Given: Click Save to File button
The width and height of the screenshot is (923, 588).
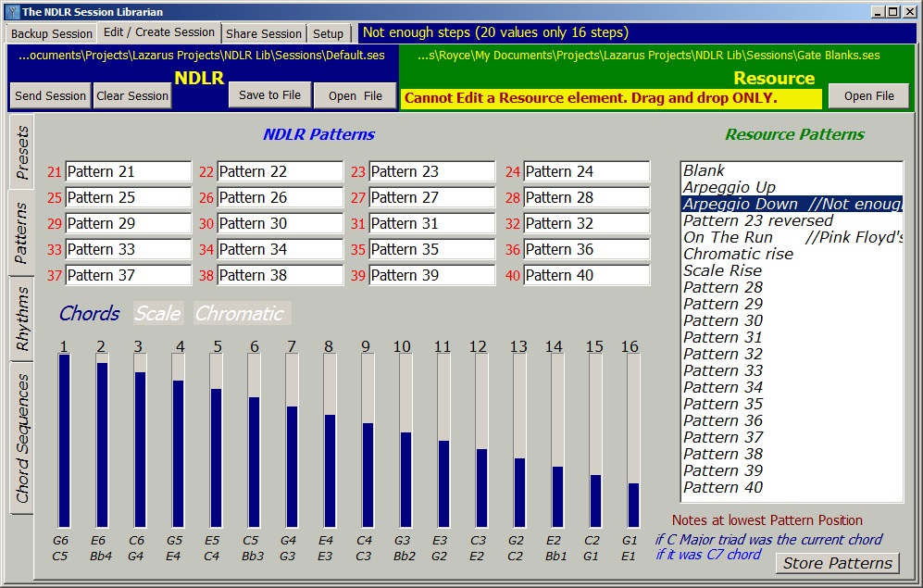Looking at the screenshot, I should point(269,94).
